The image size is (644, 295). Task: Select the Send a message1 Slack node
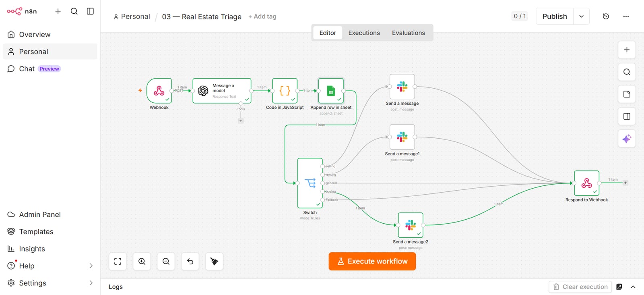(x=402, y=137)
